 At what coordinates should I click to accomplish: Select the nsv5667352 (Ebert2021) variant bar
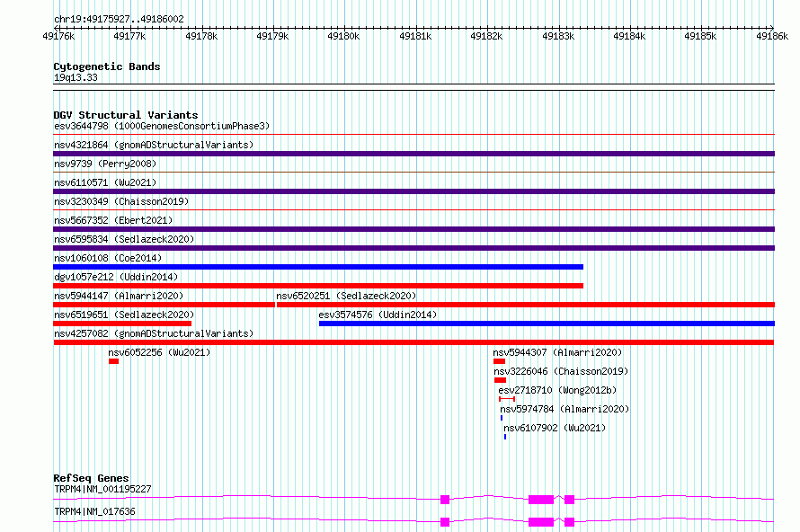(x=413, y=229)
